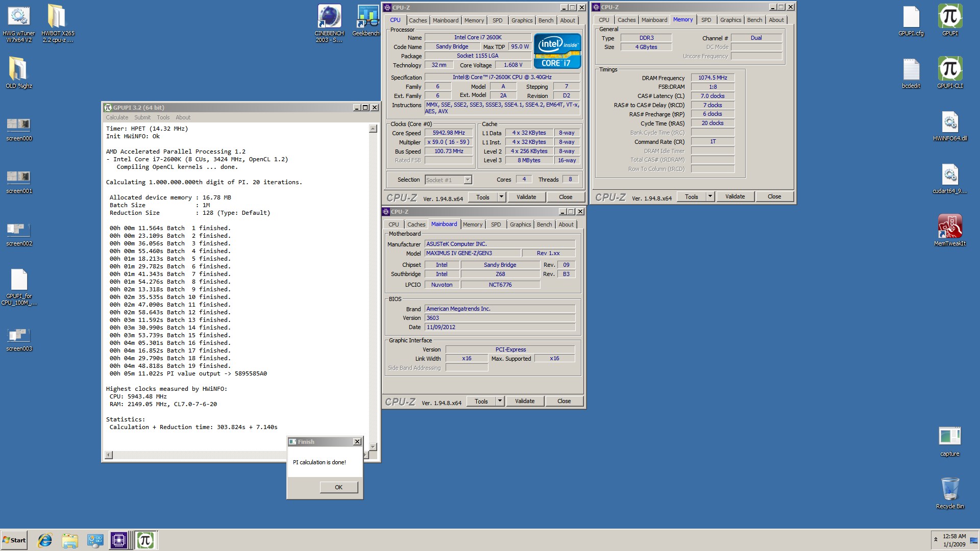980x551 pixels.
Task: Click GPUPI horizontal scrollbar left arrow
Action: pos(109,455)
